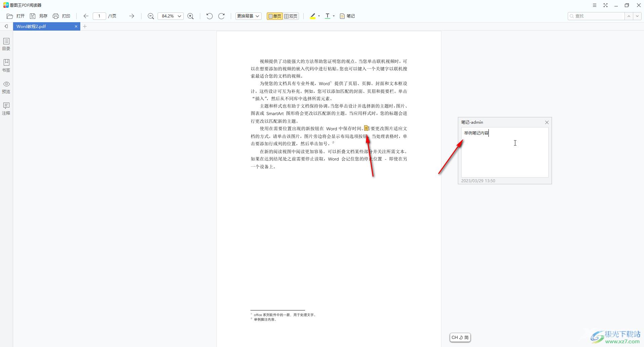Click the page number input field
The image size is (644, 347).
coord(99,16)
